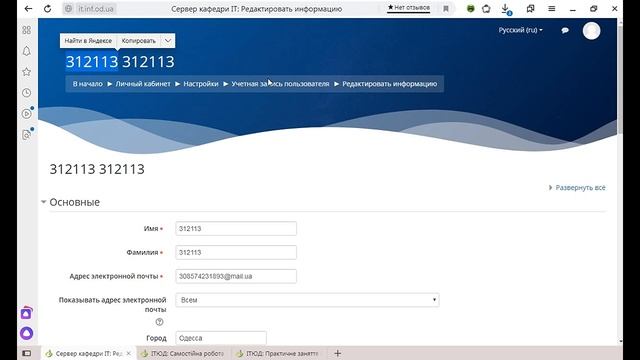Go to 'Настройки' breadcrumb link
This screenshot has height=360, width=640.
(201, 84)
